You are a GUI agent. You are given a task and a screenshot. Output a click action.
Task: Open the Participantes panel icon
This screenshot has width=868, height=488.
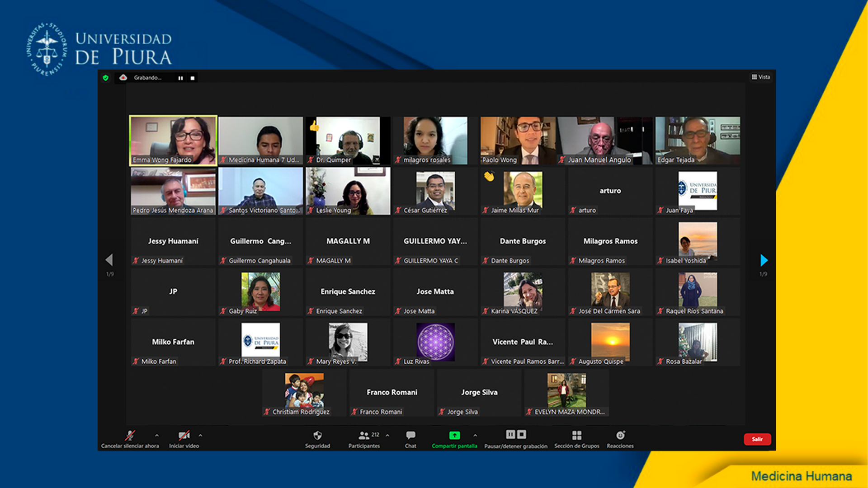[363, 435]
